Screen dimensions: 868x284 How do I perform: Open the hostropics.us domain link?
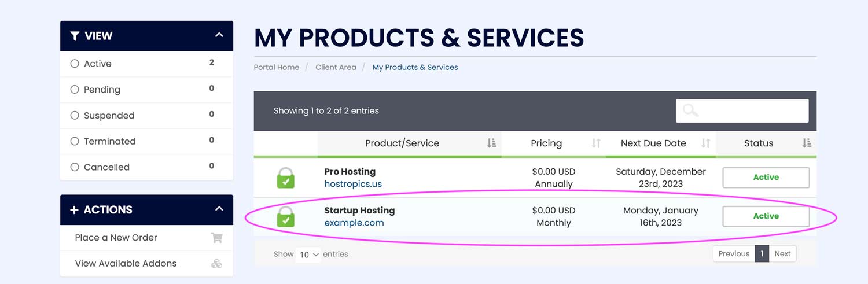point(353,184)
